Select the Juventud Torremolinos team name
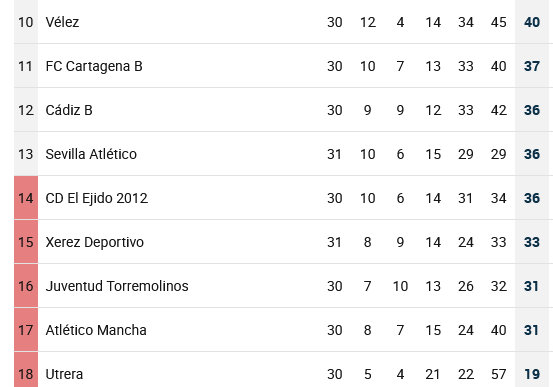 point(117,286)
